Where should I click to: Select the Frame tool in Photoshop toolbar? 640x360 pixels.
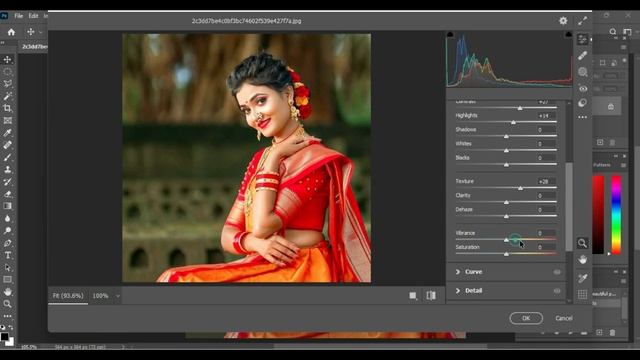click(7, 120)
